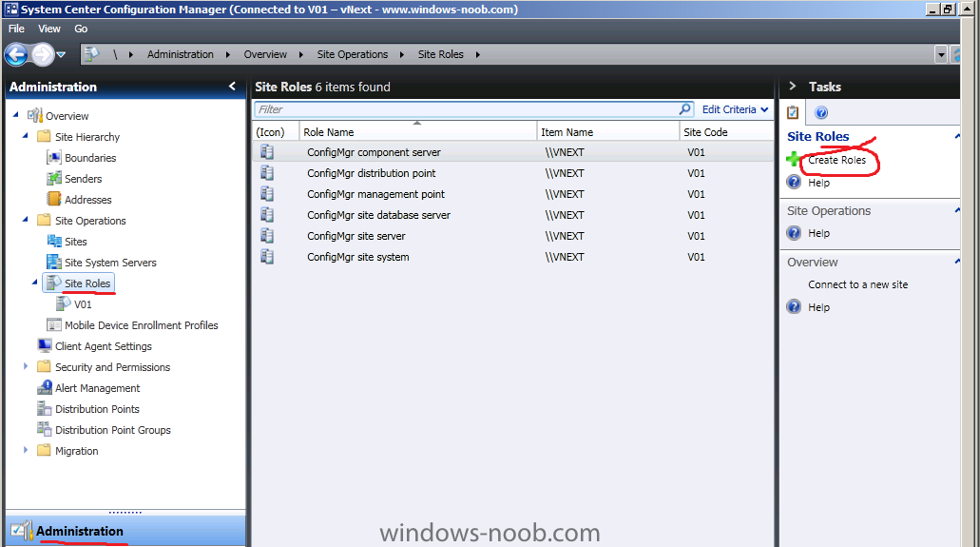The height and width of the screenshot is (547, 980).
Task: Click the Addresses icon
Action: [x=54, y=199]
